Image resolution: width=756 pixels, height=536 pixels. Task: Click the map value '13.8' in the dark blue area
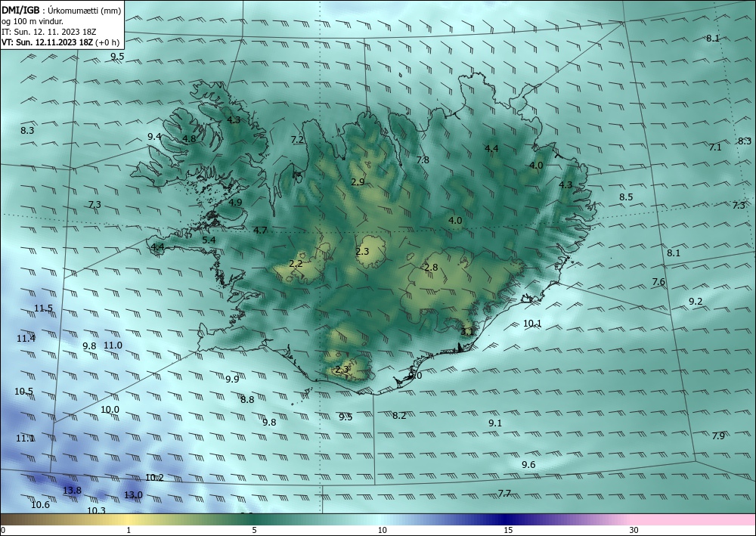[x=72, y=490]
